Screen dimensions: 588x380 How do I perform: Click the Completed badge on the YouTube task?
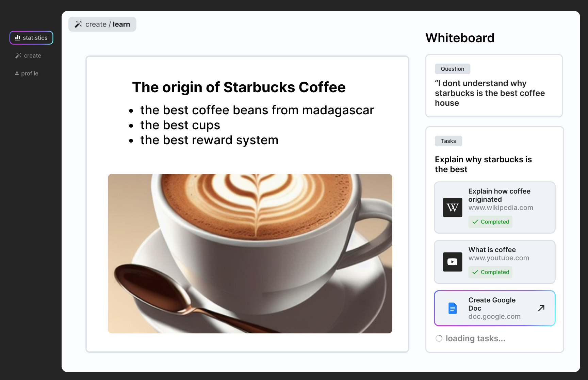click(490, 272)
